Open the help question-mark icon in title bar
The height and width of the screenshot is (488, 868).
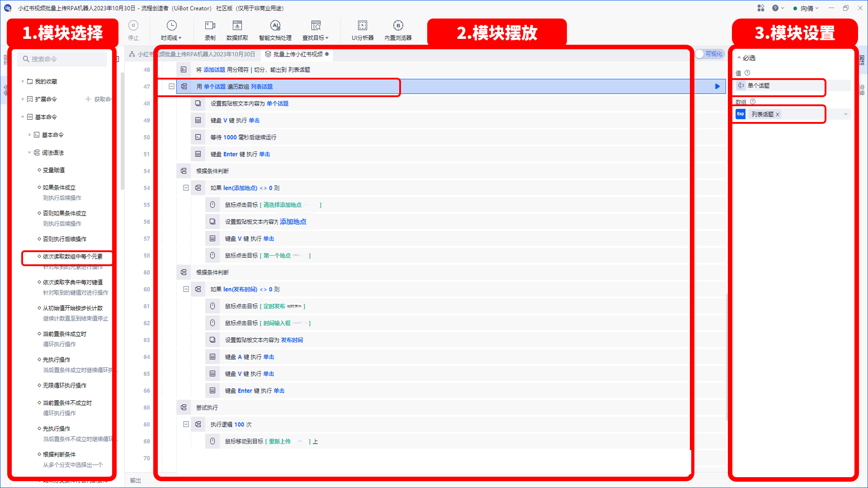tap(775, 8)
